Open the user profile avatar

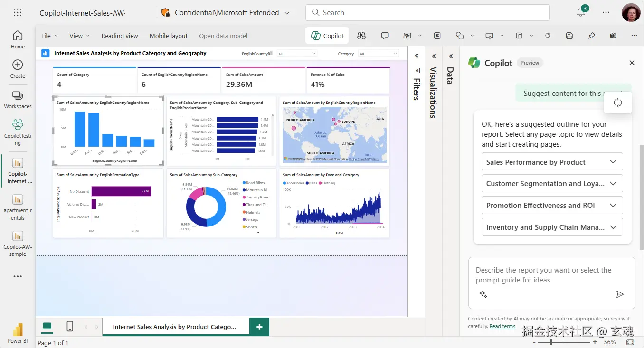coord(631,13)
